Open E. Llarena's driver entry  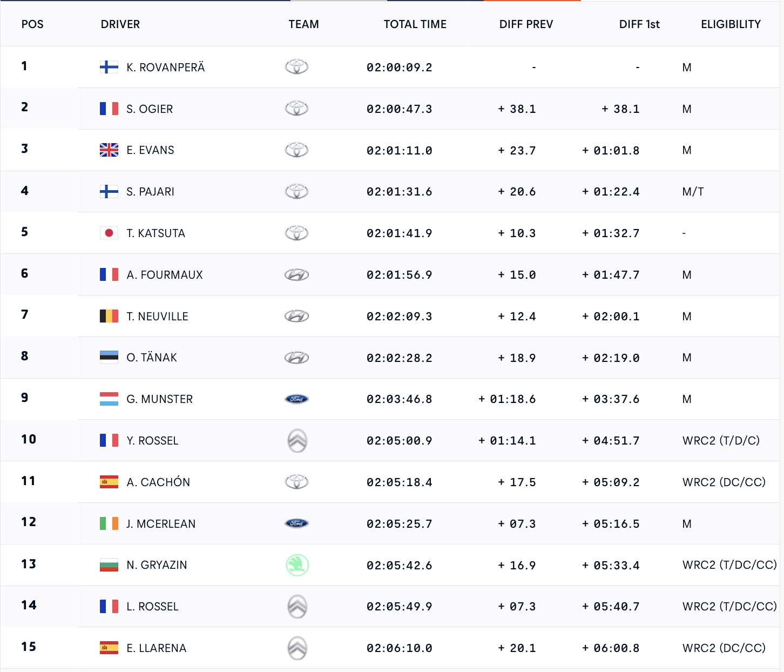(156, 648)
